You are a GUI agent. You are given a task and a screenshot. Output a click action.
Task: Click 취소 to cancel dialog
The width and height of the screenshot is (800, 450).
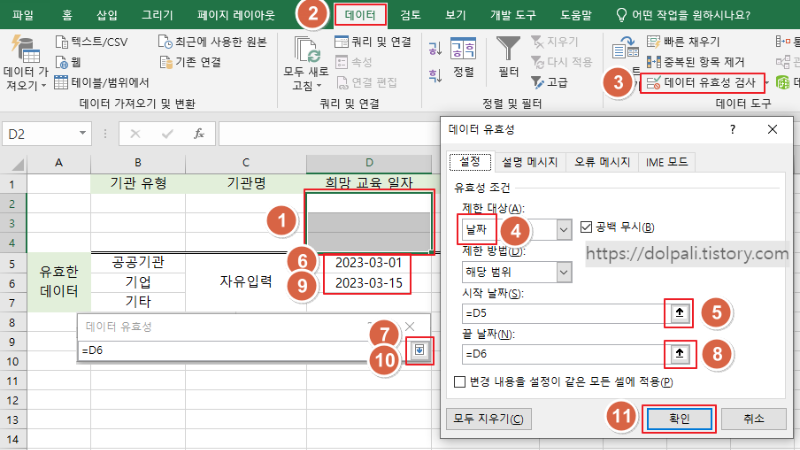(754, 419)
